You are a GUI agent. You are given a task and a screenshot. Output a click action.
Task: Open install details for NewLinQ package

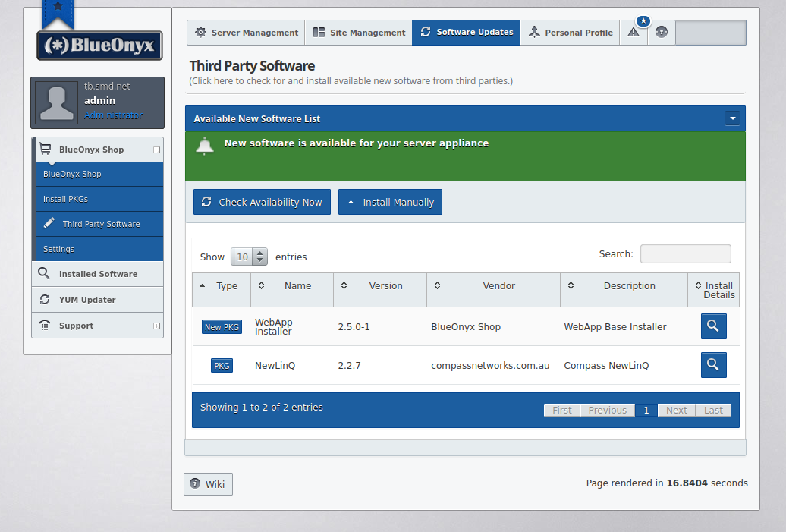[713, 365]
